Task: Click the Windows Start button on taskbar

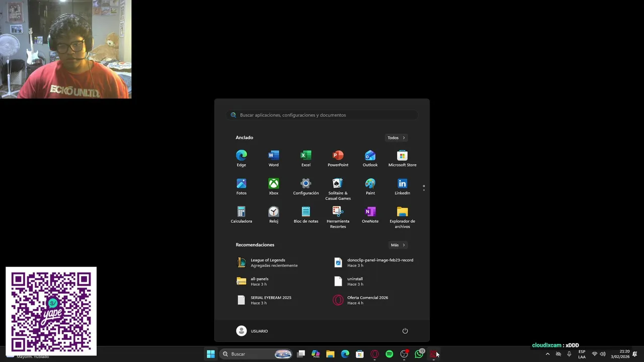Action: pyautogui.click(x=211, y=354)
